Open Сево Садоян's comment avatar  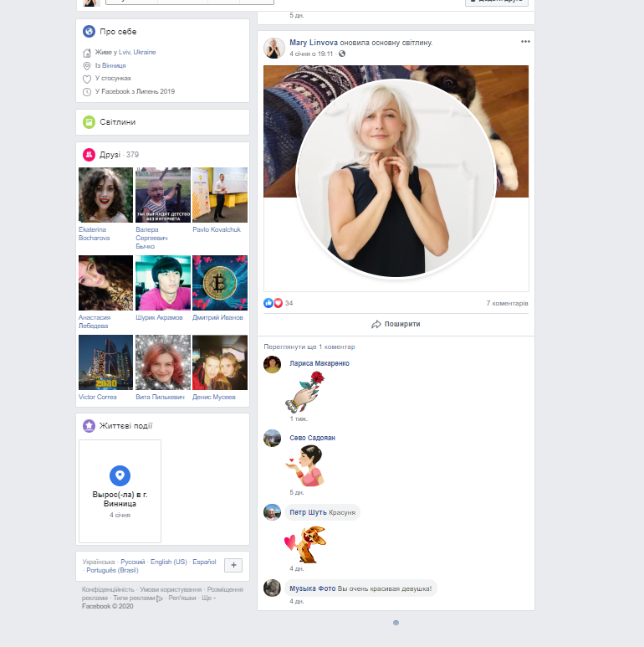[272, 439]
